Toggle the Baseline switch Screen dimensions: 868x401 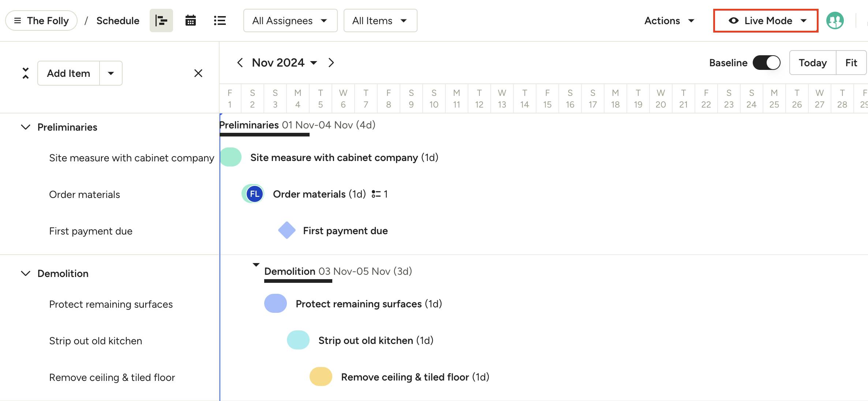[766, 63]
